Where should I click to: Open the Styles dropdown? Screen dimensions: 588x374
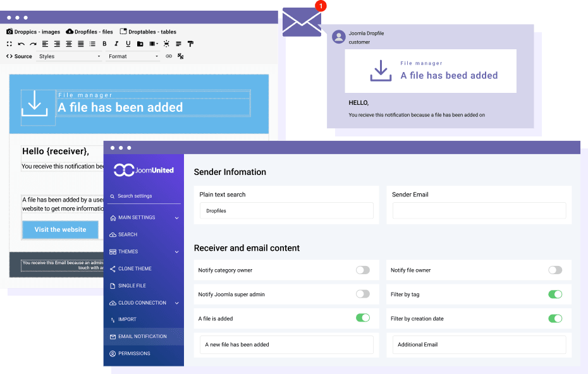click(x=69, y=56)
